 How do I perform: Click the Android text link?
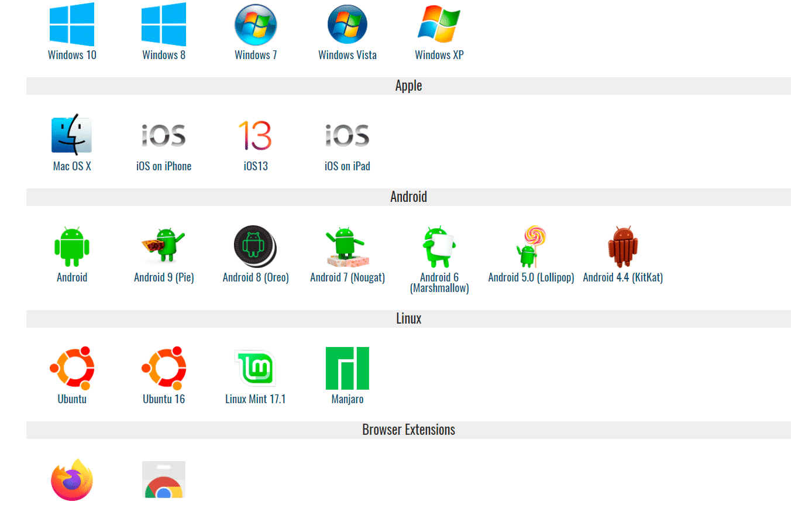[x=72, y=277]
